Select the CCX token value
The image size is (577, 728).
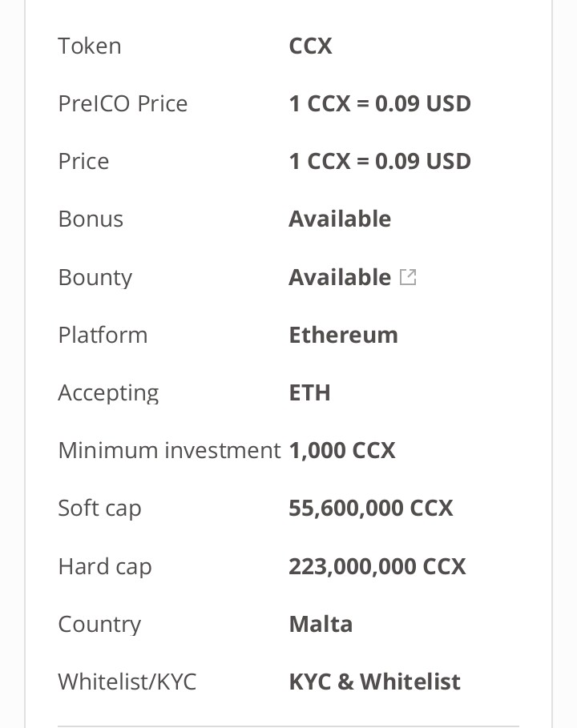(310, 46)
